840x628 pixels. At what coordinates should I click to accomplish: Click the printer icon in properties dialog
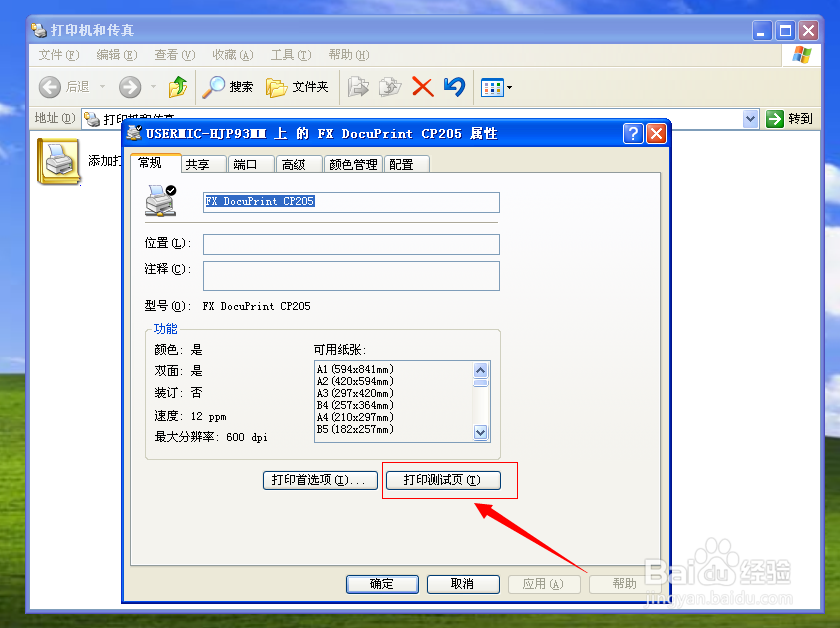[x=161, y=200]
